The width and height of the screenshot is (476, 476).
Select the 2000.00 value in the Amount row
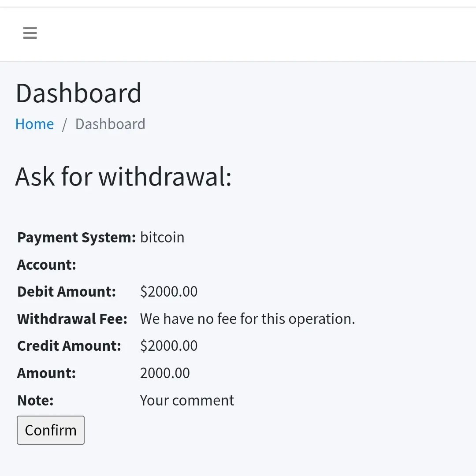165,373
